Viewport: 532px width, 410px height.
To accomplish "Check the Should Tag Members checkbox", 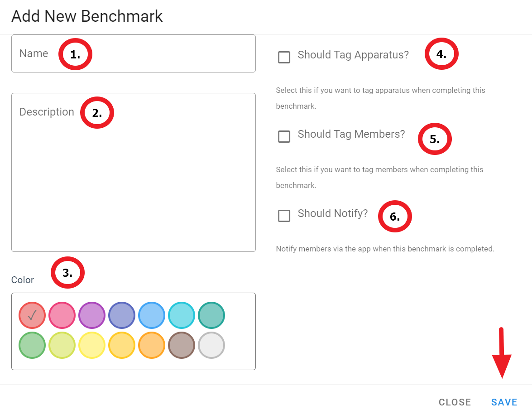I will coord(284,137).
